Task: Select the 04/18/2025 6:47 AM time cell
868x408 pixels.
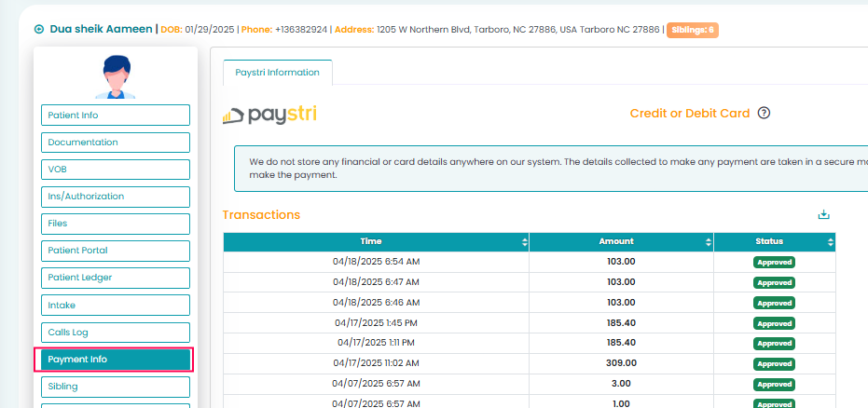Action: point(377,282)
